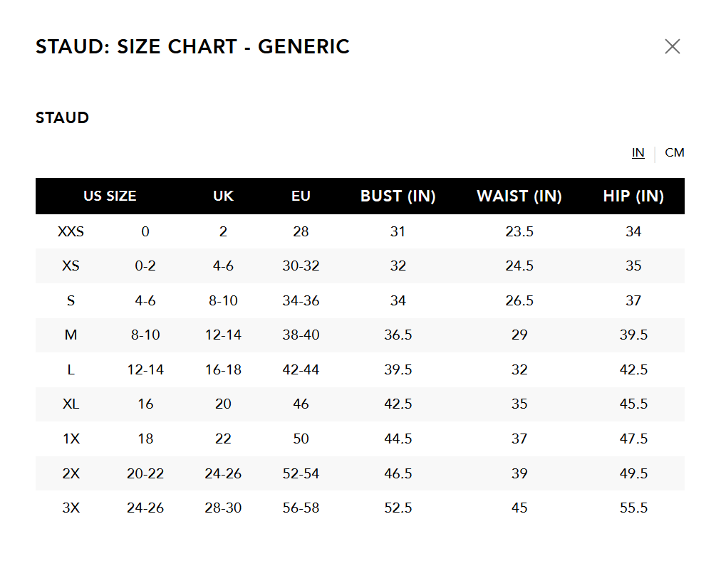The height and width of the screenshot is (588, 721).
Task: Select the IN inches unit option
Action: 638,153
